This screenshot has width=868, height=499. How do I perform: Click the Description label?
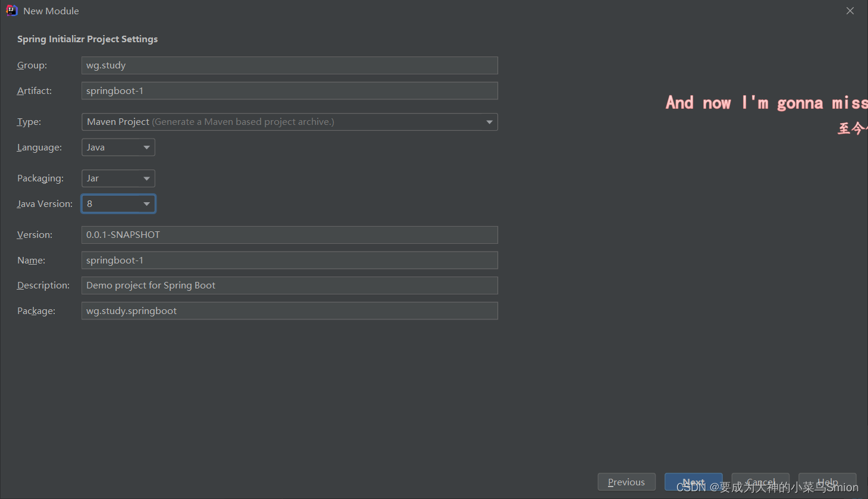click(43, 285)
